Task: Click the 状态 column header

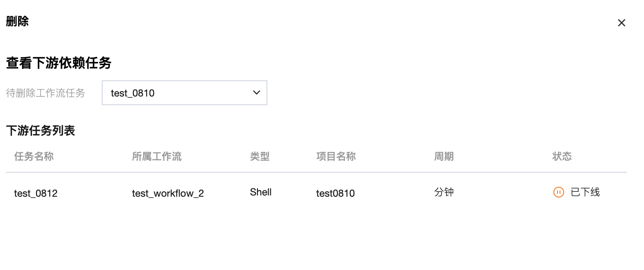Action: point(562,156)
